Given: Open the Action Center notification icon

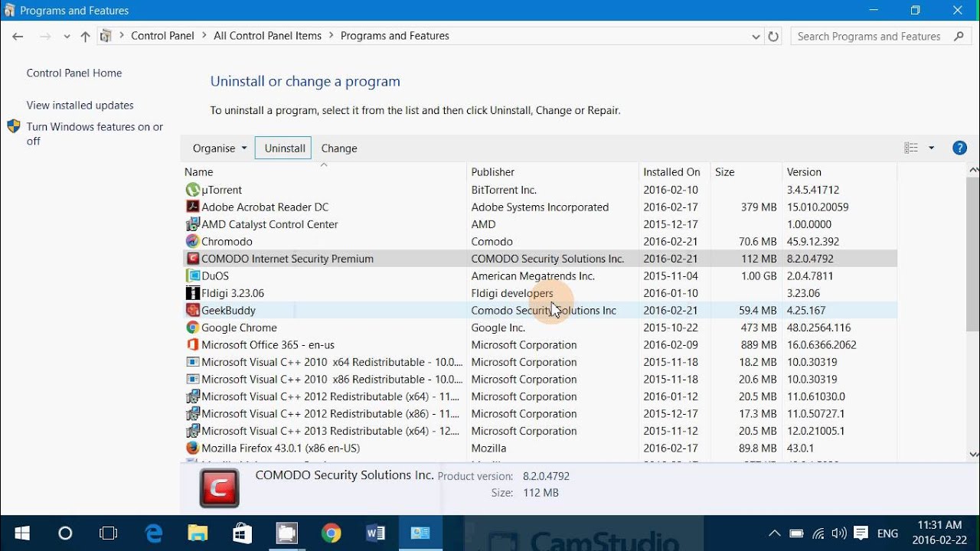Looking at the screenshot, I should pyautogui.click(x=861, y=533).
